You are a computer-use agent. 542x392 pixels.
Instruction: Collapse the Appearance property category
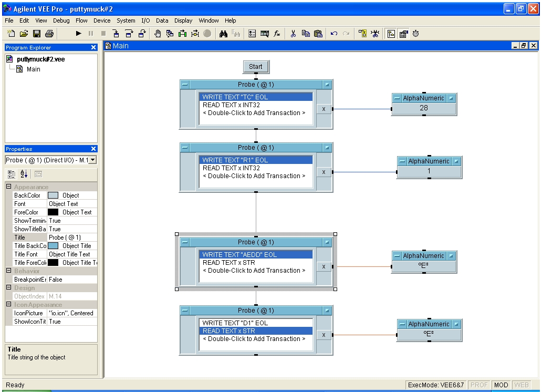pos(9,187)
